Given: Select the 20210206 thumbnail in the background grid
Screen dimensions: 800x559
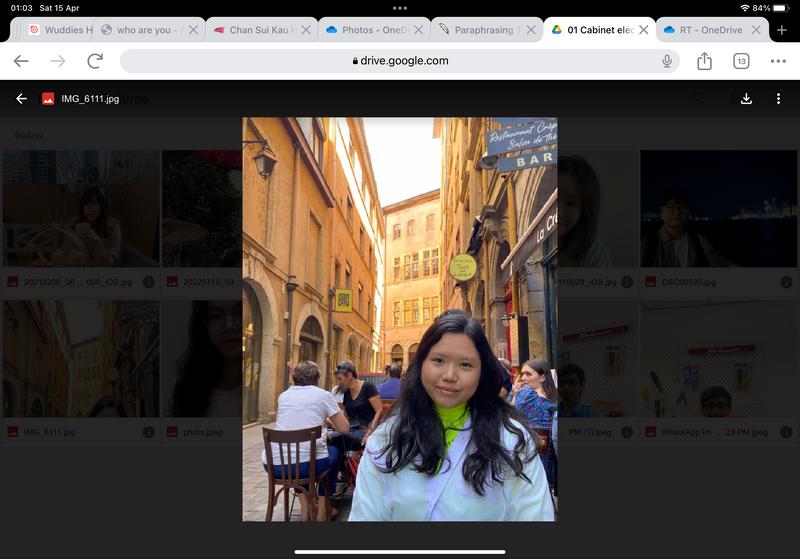Looking at the screenshot, I should tap(81, 209).
